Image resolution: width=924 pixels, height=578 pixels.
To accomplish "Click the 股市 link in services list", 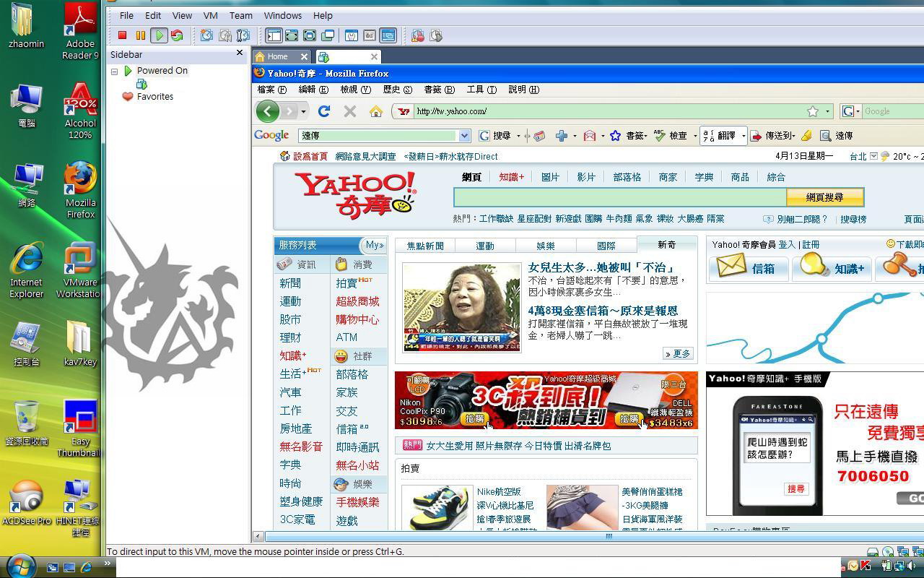I will [290, 319].
